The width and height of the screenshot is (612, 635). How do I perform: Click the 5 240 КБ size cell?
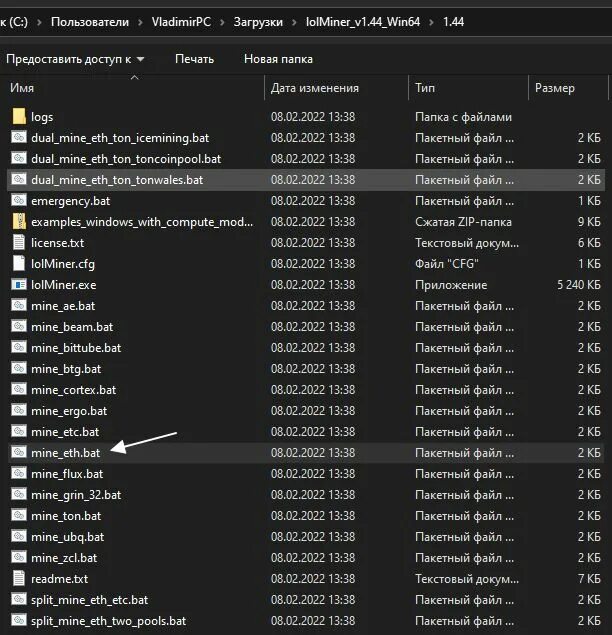tap(579, 285)
